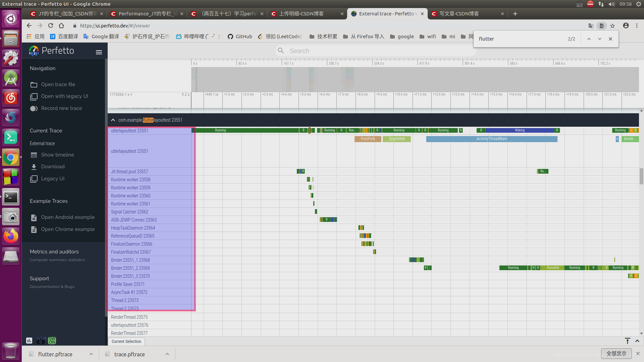Viewport: 644px width, 362px height.
Task: Toggle the SW ON indicator
Action: coord(52,341)
